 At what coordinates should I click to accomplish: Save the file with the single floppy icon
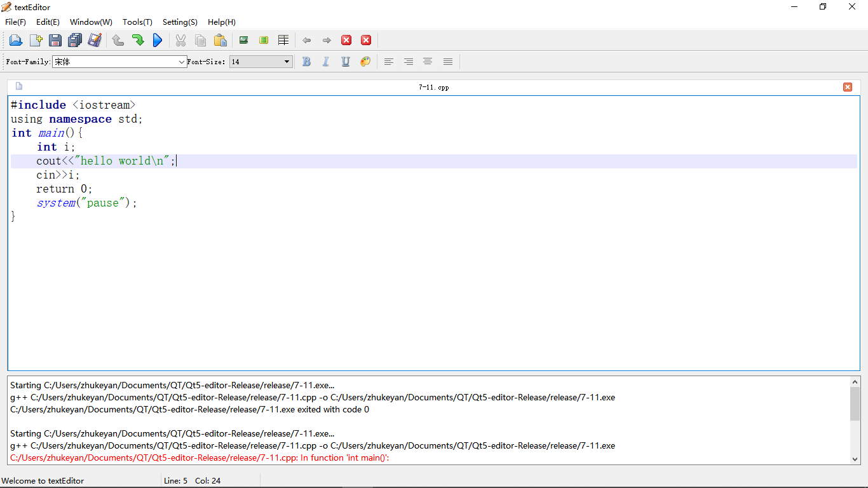[55, 40]
